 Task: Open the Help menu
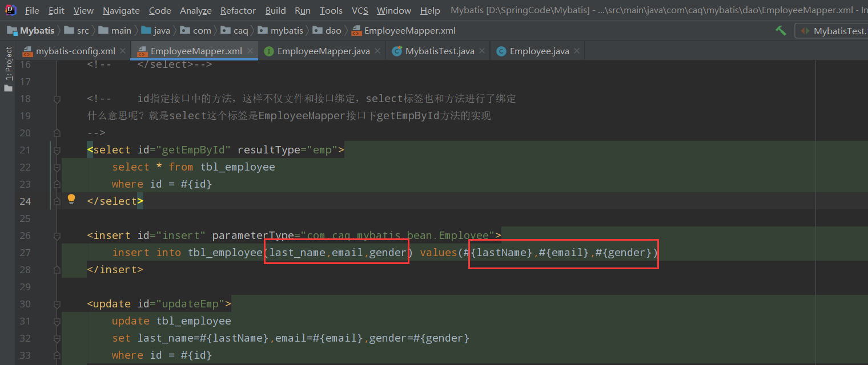point(430,10)
